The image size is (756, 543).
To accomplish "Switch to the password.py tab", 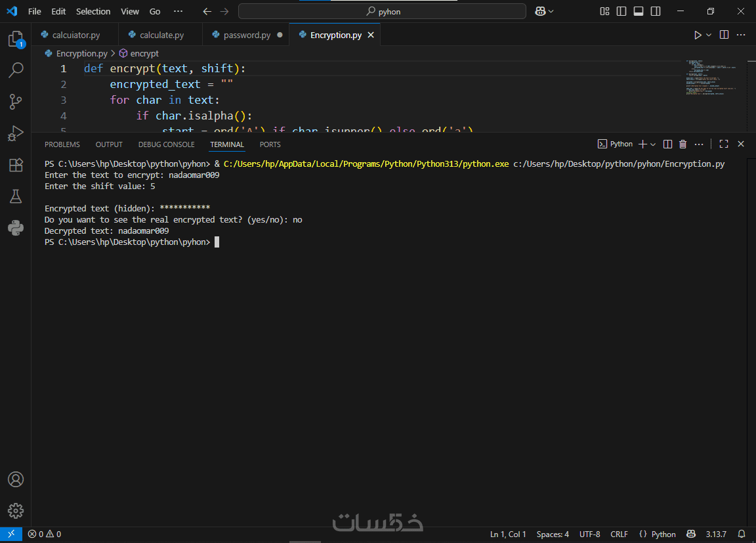I will tap(247, 35).
